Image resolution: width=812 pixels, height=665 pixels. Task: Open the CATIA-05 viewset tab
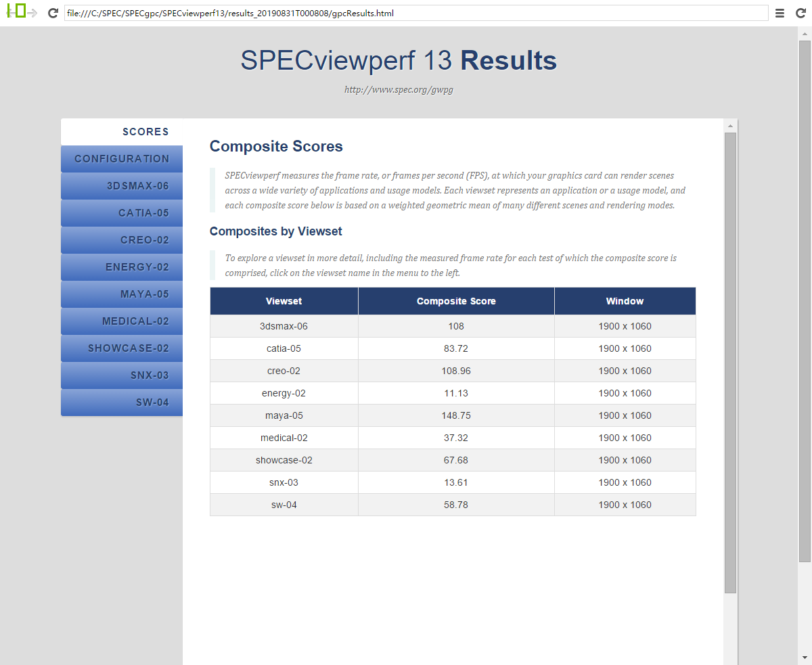tap(122, 213)
